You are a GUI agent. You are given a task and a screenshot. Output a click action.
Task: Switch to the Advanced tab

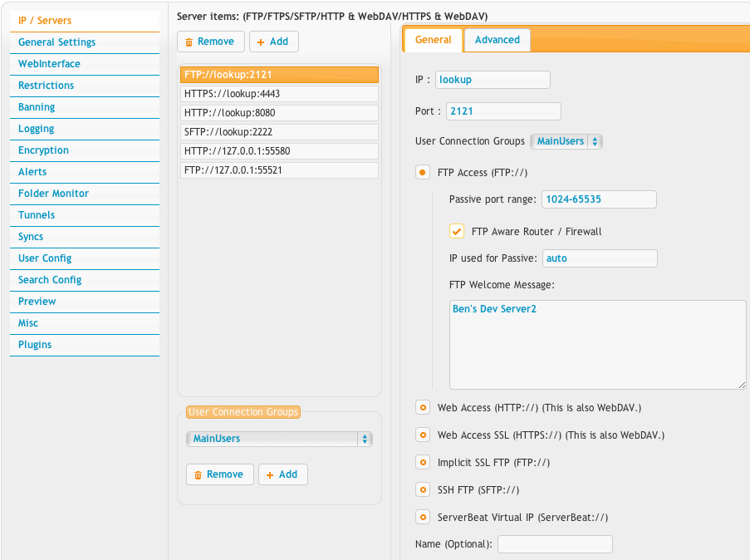click(497, 39)
